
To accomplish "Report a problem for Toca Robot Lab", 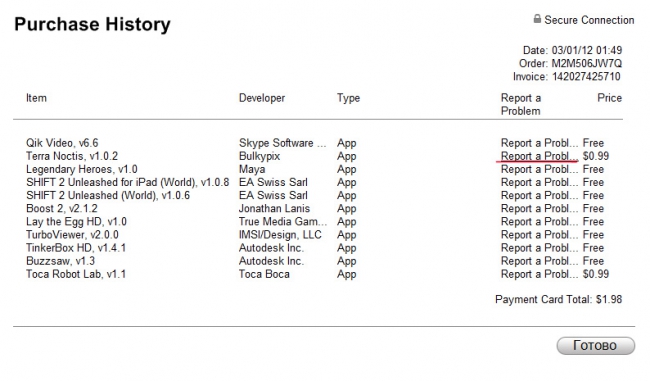I will coord(539,274).
